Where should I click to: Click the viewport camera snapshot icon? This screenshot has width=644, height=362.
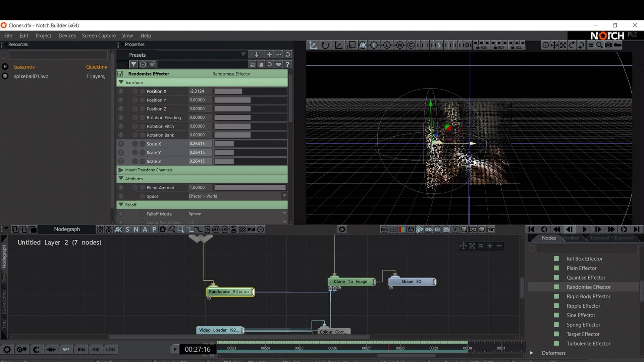coord(608,45)
